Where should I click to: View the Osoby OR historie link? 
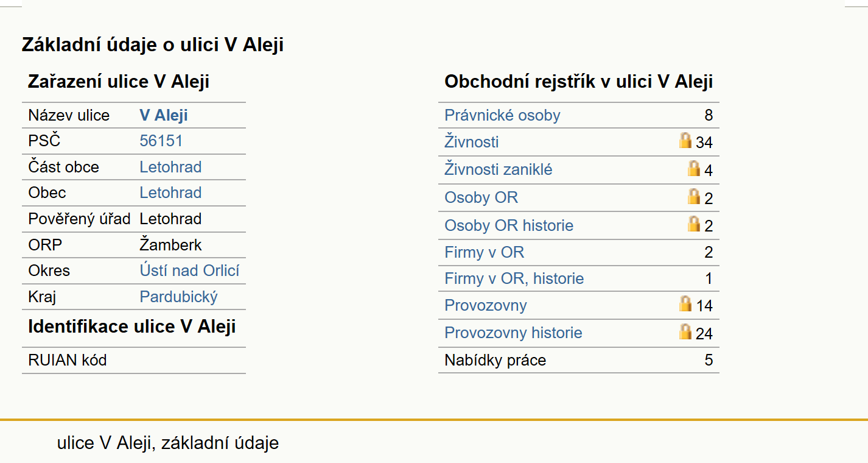pos(509,225)
